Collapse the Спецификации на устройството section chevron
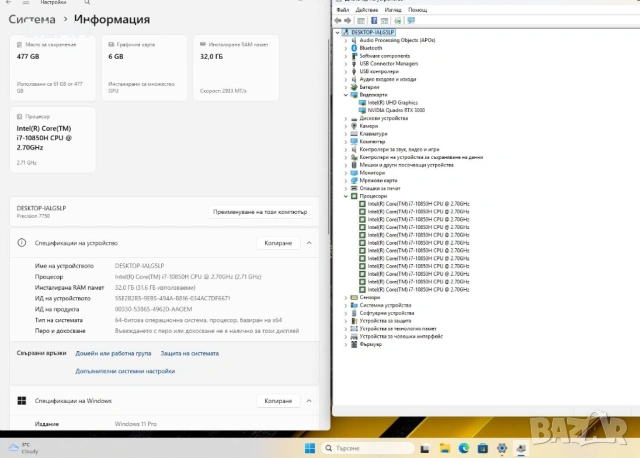This screenshot has height=458, width=640. point(309,243)
